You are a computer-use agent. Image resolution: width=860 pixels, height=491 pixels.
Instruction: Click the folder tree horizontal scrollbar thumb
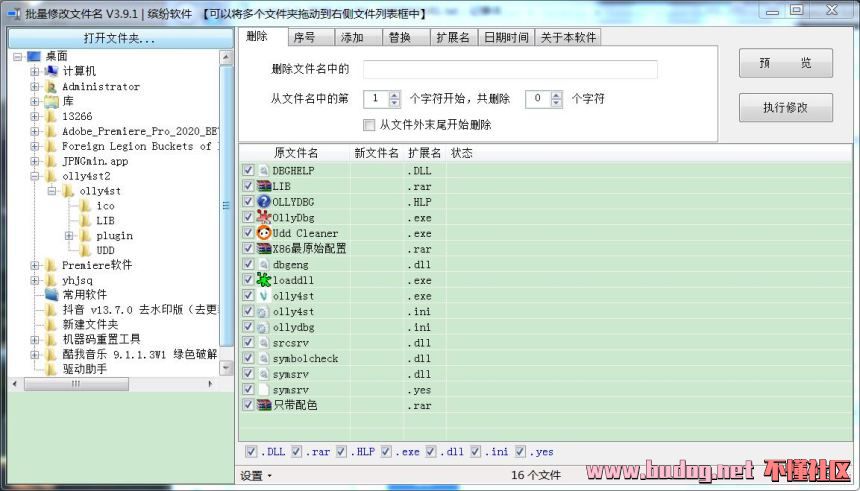tap(76, 384)
